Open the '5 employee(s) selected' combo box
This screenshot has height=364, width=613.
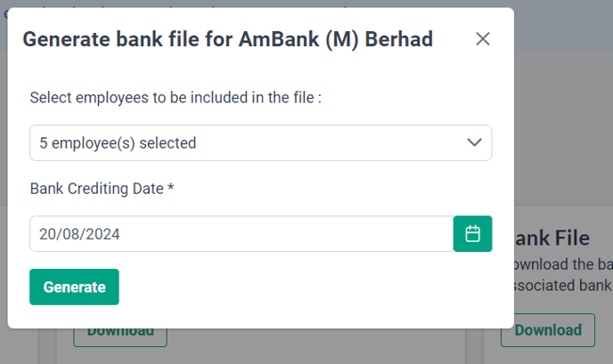point(261,143)
